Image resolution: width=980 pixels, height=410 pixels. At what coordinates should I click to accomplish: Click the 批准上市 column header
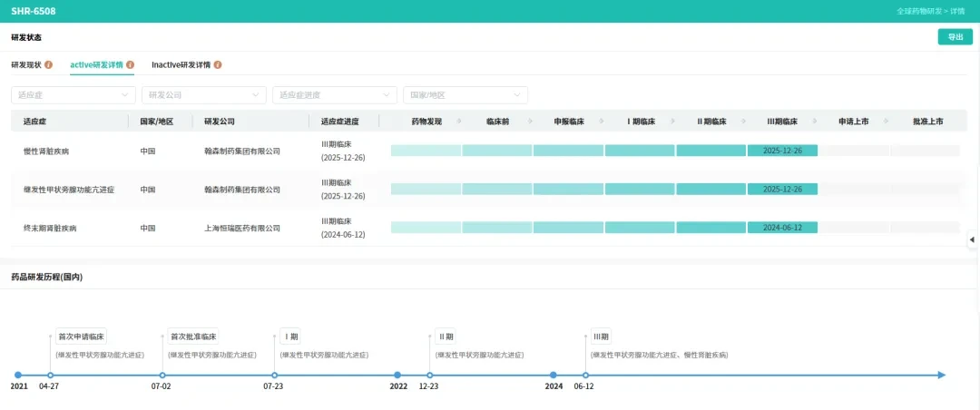[x=927, y=122]
